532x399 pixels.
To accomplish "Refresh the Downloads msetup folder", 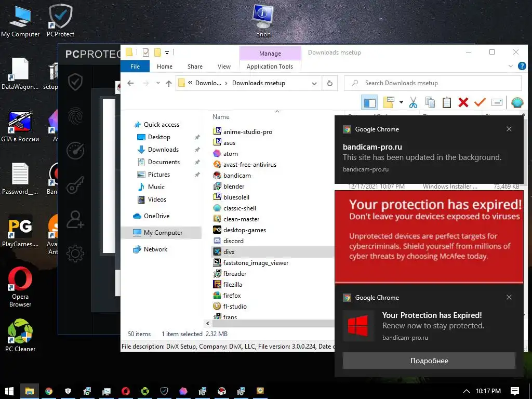I will click(x=330, y=83).
